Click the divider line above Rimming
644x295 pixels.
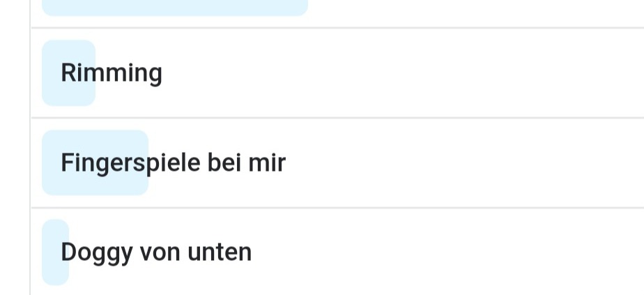pyautogui.click(x=337, y=28)
